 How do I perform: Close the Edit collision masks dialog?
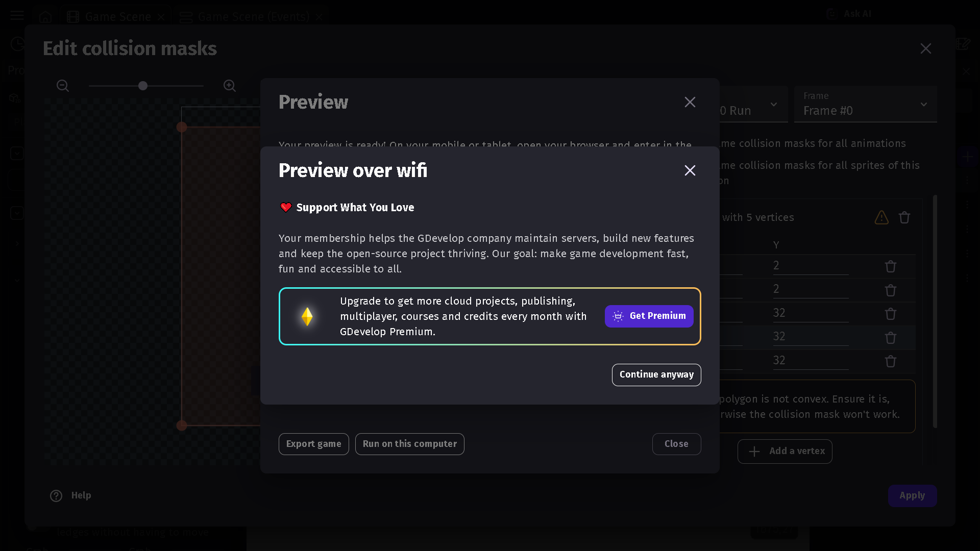(926, 48)
